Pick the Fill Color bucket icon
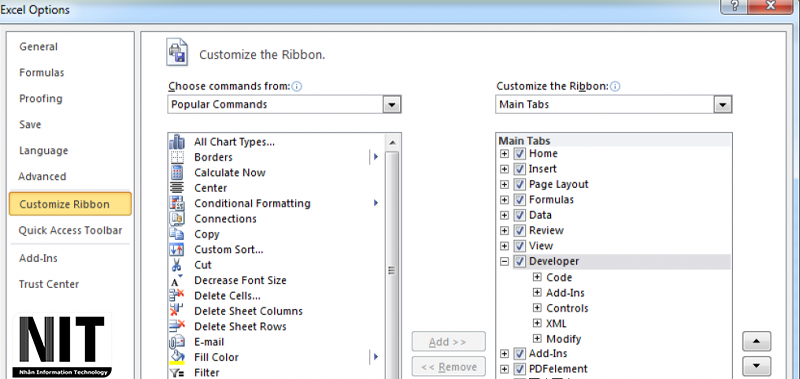This screenshot has height=379, width=800. click(177, 357)
